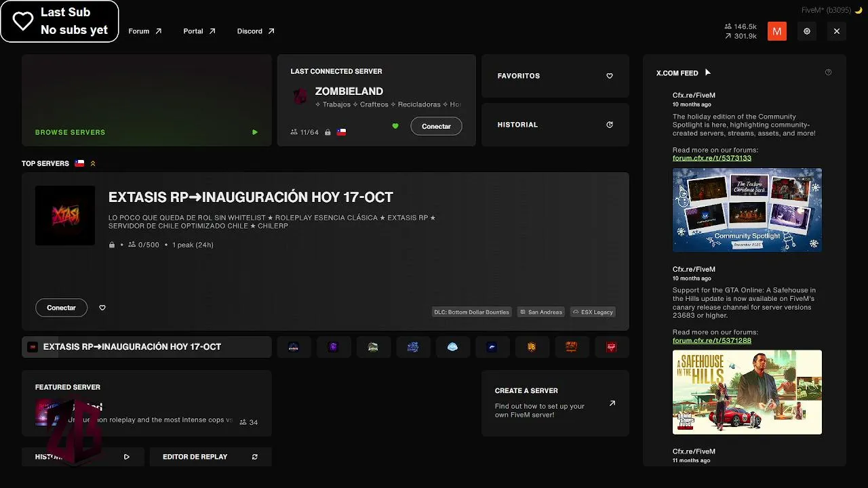Select the EXTASIS RP tab in the server strip
The height and width of the screenshot is (488, 868).
[146, 347]
